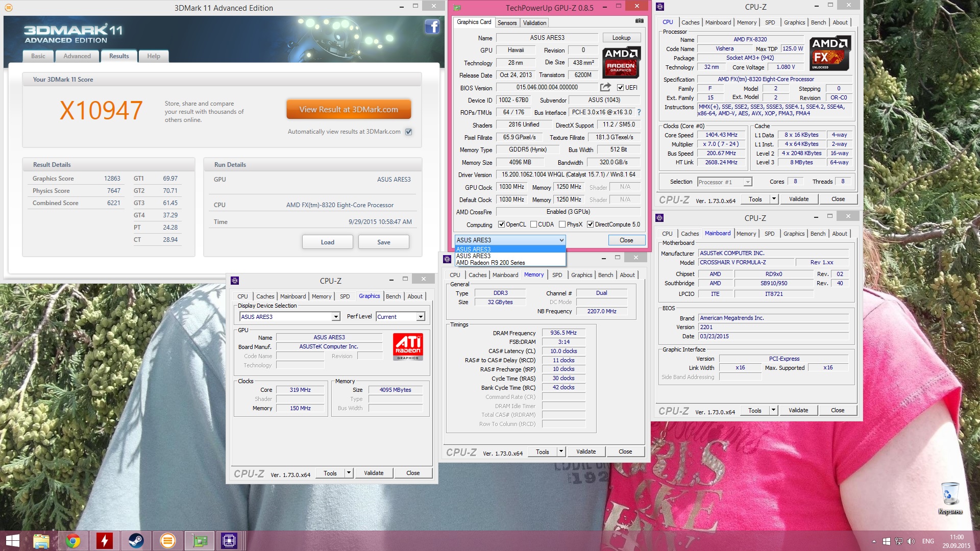Click the CPU-Z Memory window title bar icon
This screenshot has width=980, height=551.
click(447, 259)
